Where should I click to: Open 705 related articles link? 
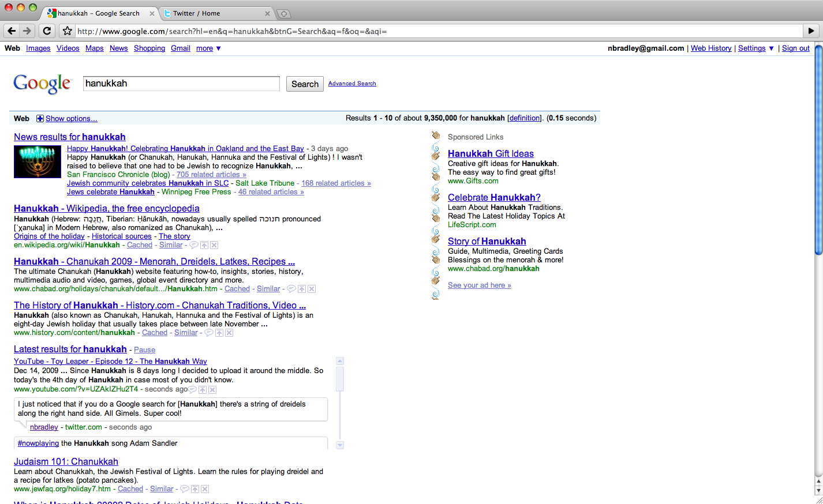pos(211,175)
